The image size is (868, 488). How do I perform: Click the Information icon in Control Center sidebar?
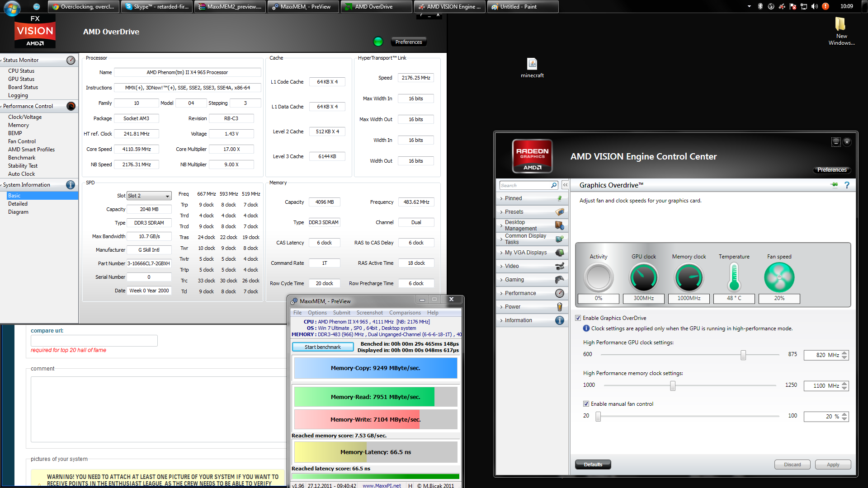560,320
